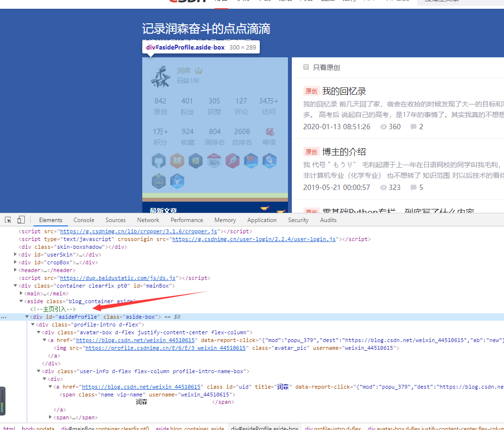Viewport: 504px width, 430px height.
Task: Click the view count eye icon beside 323
Action: (x=383, y=188)
